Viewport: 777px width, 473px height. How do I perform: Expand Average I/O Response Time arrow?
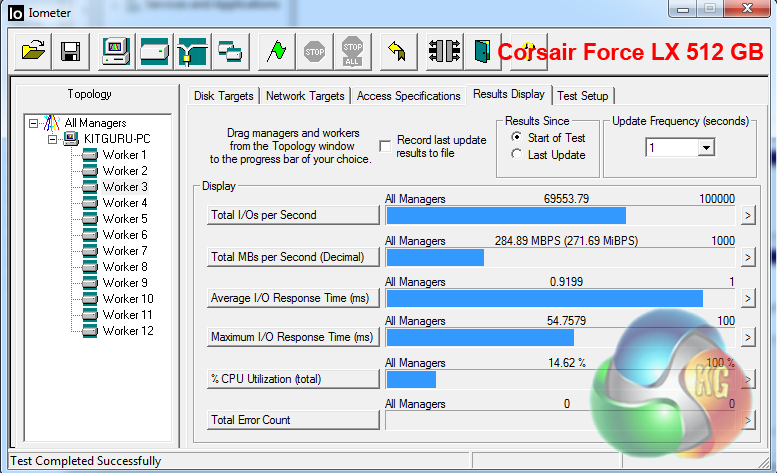748,298
